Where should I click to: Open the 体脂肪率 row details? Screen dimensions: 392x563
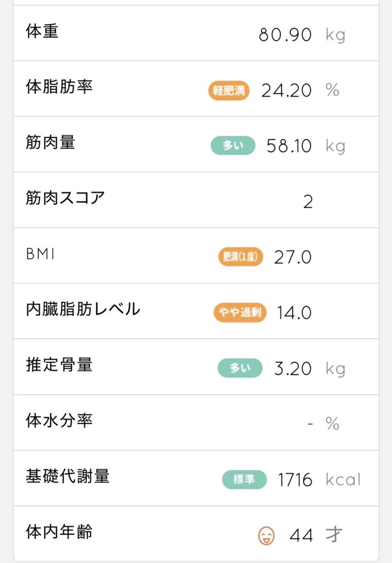(59, 87)
